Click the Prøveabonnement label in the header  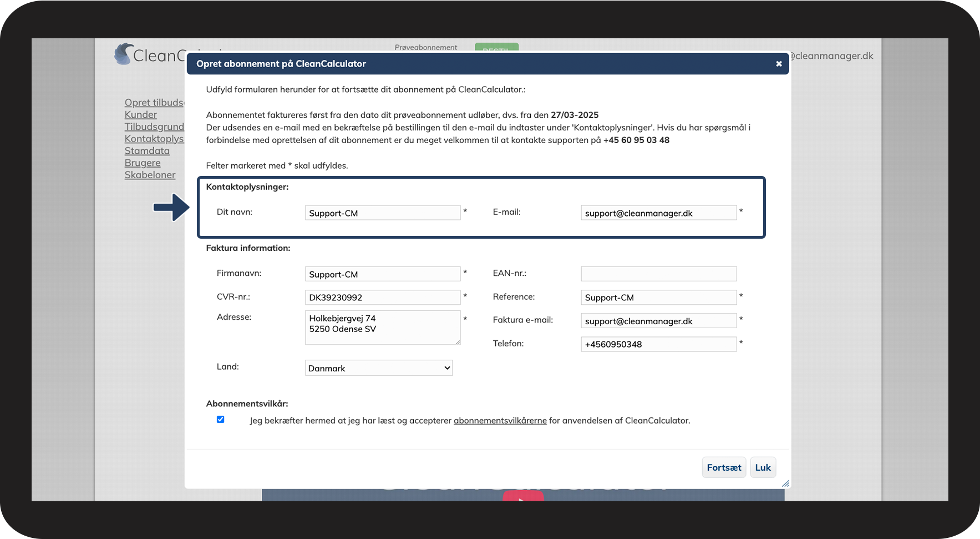coord(426,47)
